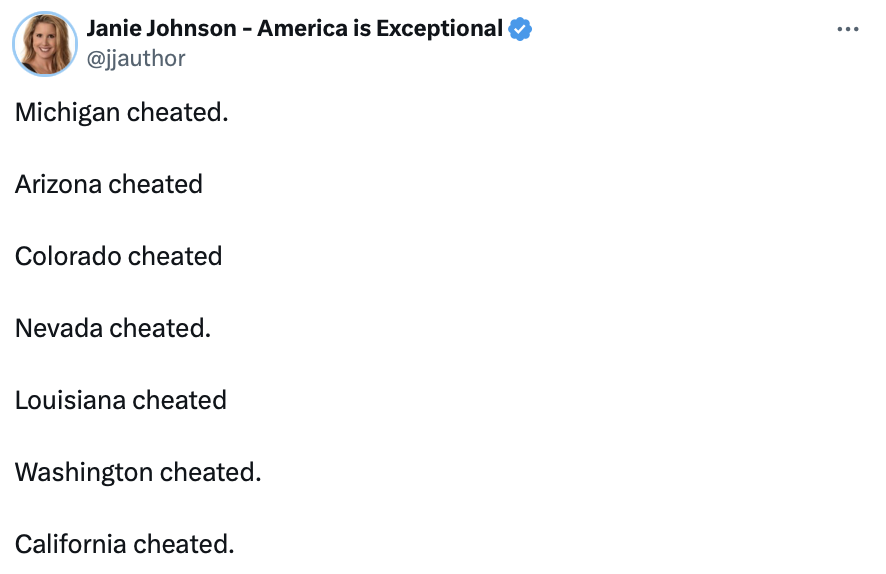Click "cheated" on the Michigan line
The width and height of the screenshot is (886, 574).
(x=176, y=112)
